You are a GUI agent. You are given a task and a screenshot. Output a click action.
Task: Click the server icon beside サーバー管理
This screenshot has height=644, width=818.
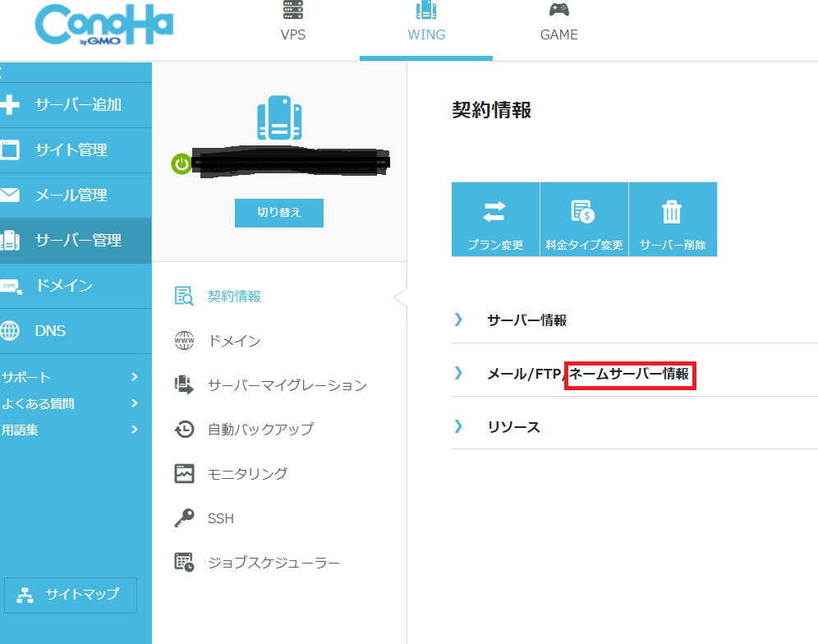click(9, 240)
